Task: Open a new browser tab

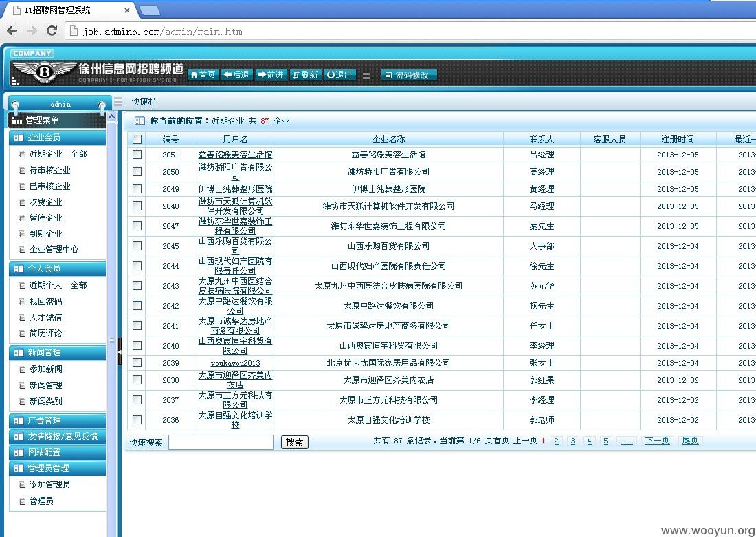Action: [x=149, y=10]
